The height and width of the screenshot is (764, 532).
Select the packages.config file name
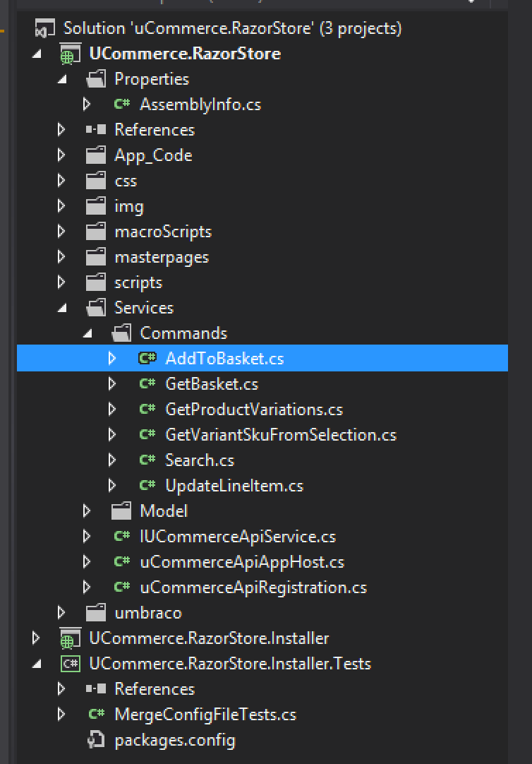coord(175,740)
